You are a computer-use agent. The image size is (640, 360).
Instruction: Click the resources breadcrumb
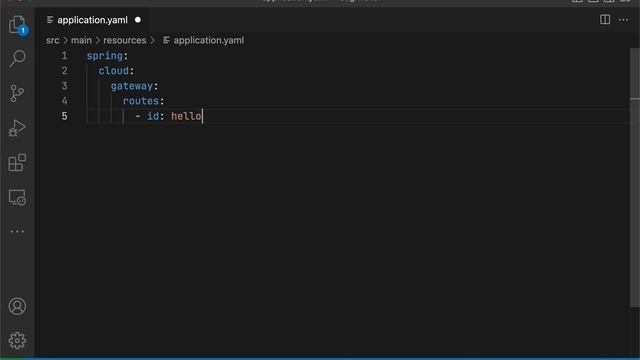click(x=124, y=40)
